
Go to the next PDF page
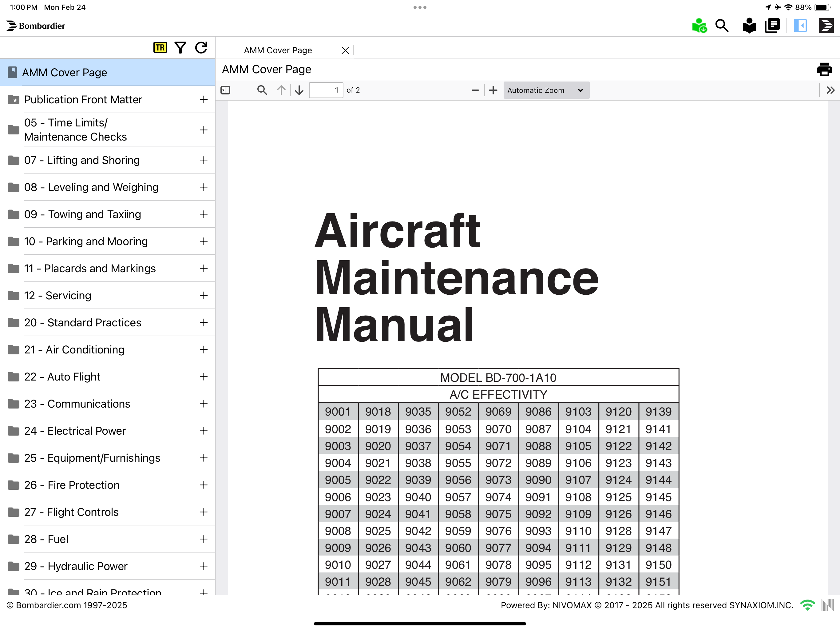[299, 90]
